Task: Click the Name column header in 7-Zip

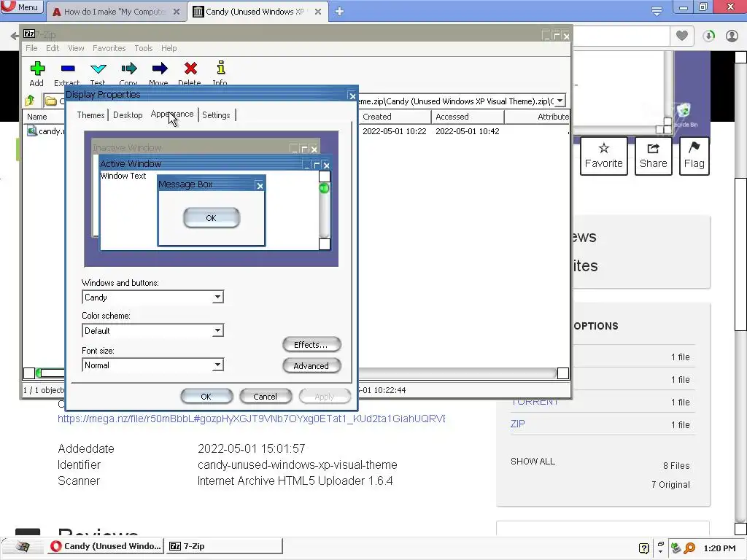Action: (44, 117)
